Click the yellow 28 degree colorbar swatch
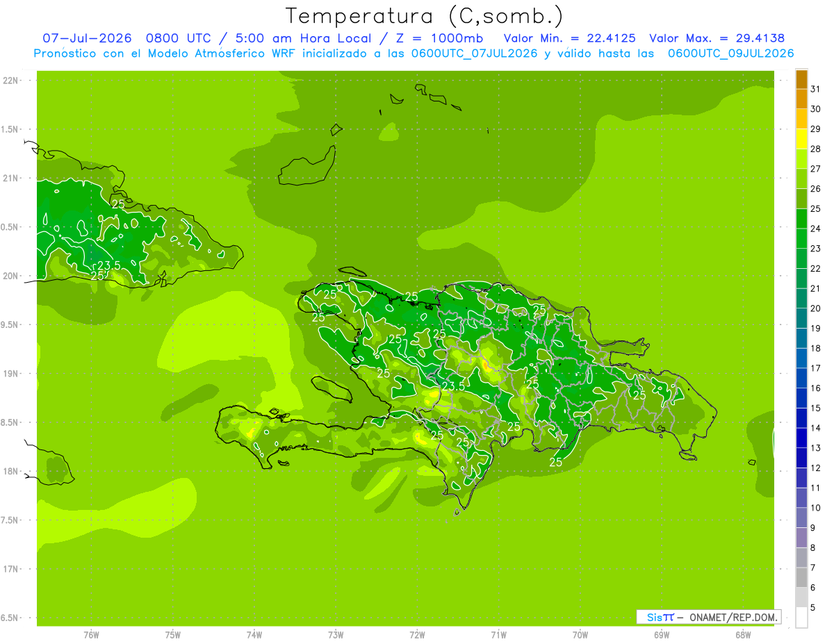 (801, 139)
